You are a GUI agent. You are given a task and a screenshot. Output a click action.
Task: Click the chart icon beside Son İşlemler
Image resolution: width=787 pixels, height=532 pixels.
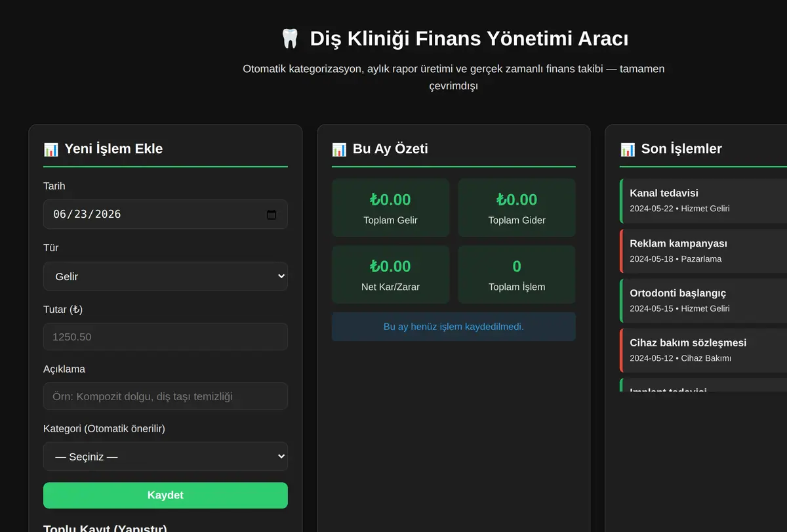tap(628, 150)
